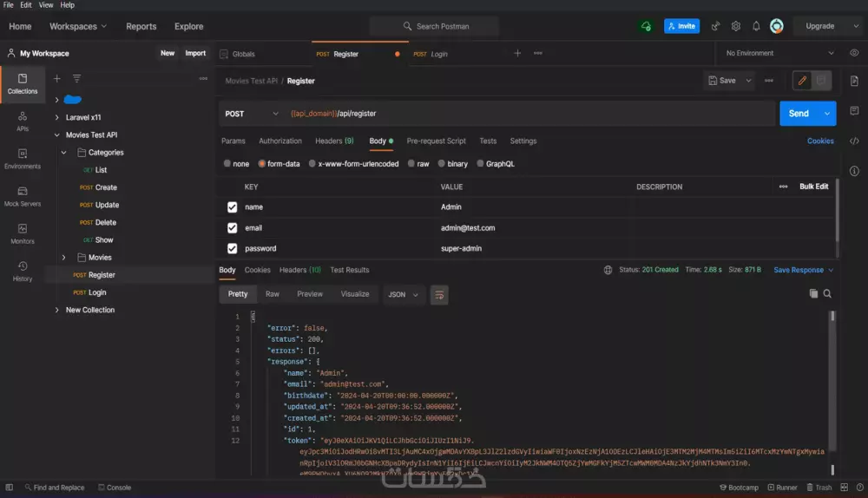Viewport: 868px width, 498px height.
Task: Copy response body with copy icon
Action: pos(813,294)
